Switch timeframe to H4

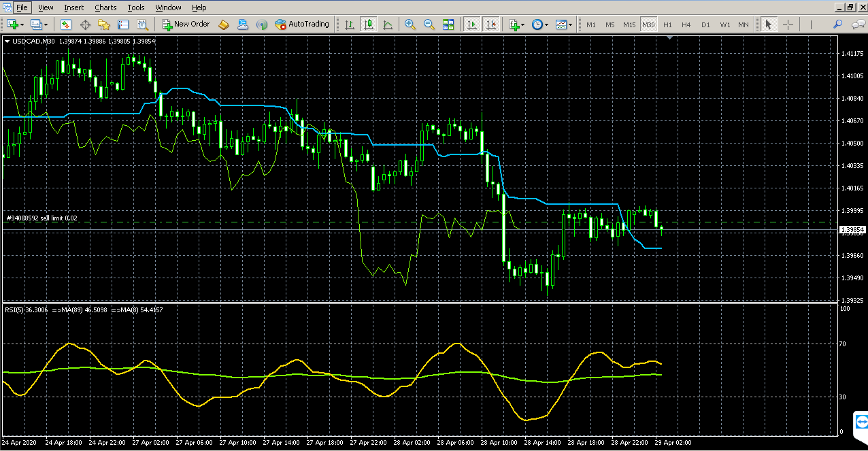(x=686, y=24)
